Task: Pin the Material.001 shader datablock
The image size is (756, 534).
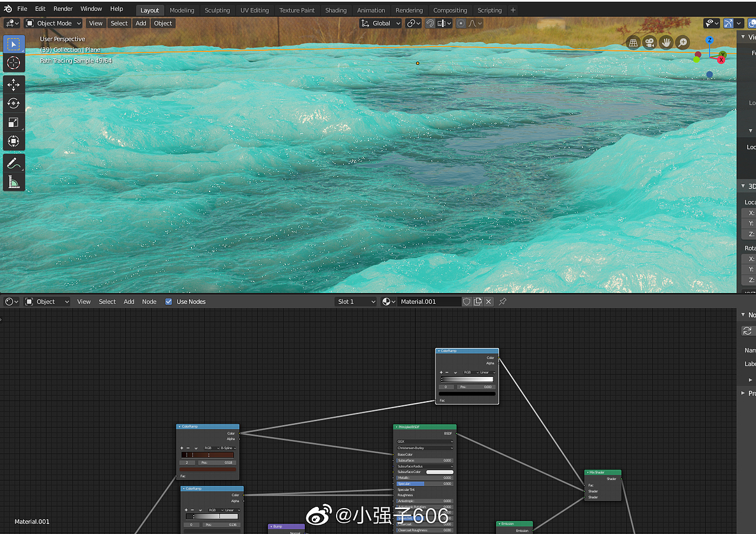Action: pos(502,301)
